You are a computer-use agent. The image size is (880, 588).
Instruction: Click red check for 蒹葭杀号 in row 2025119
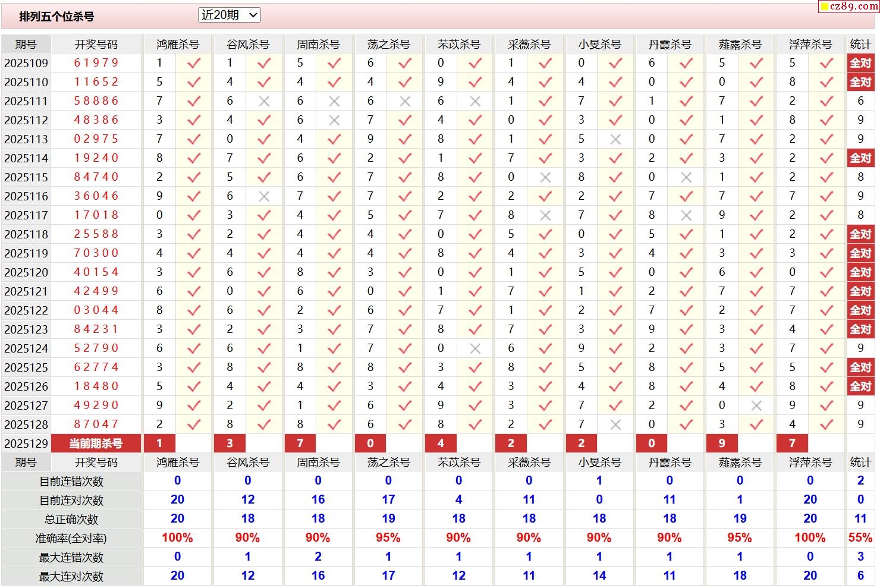click(756, 253)
